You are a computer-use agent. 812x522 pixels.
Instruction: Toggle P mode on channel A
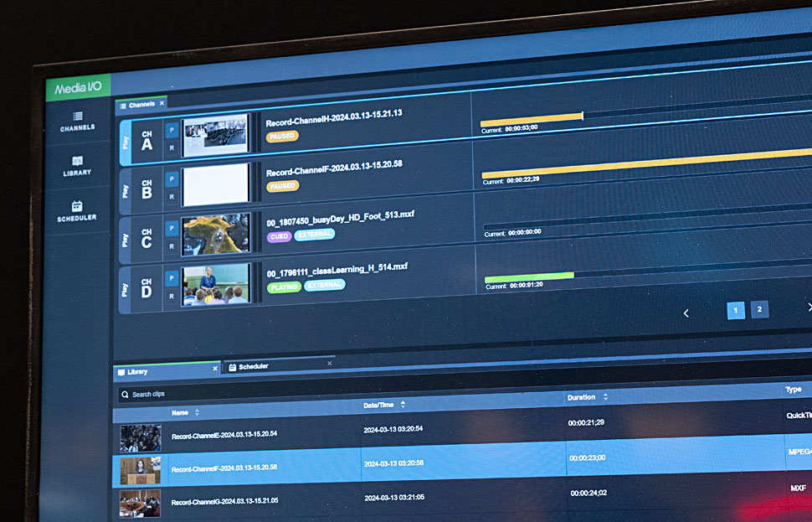click(x=172, y=130)
